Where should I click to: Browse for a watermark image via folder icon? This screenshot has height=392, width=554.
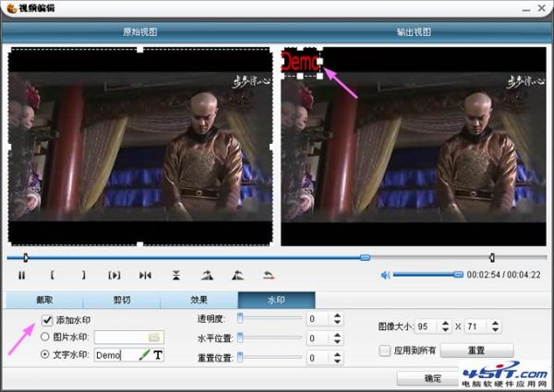[154, 338]
